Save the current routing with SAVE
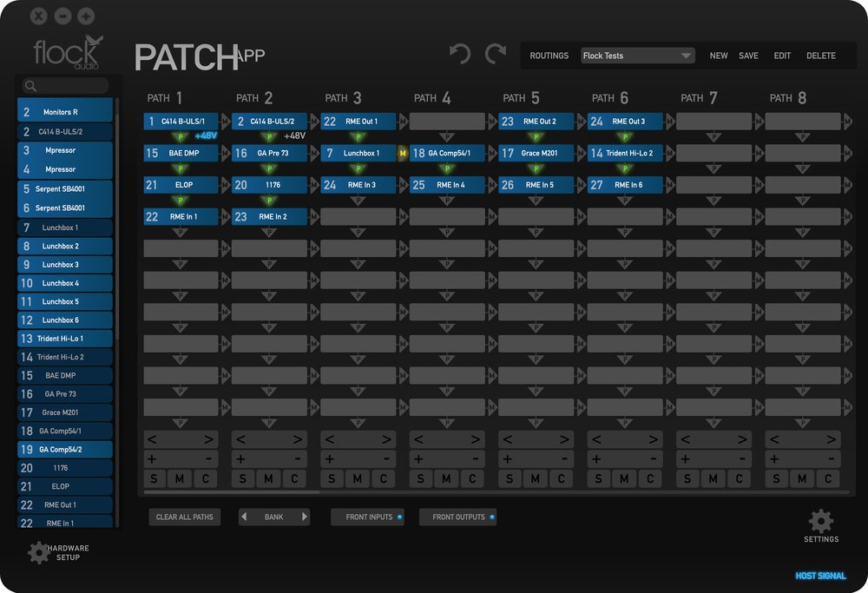The width and height of the screenshot is (868, 593). click(x=748, y=55)
